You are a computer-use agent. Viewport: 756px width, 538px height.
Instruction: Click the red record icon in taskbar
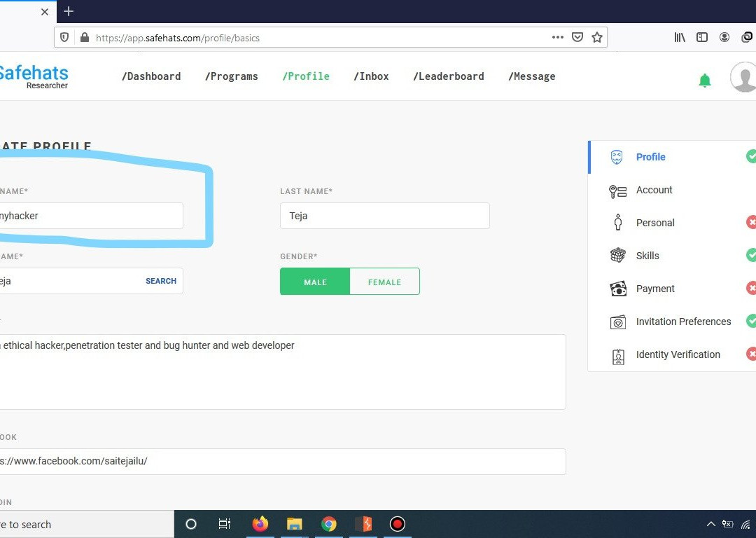coord(397,524)
